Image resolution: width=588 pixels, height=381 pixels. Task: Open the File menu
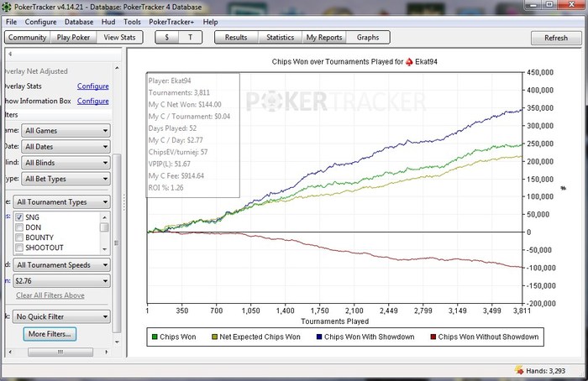point(11,22)
